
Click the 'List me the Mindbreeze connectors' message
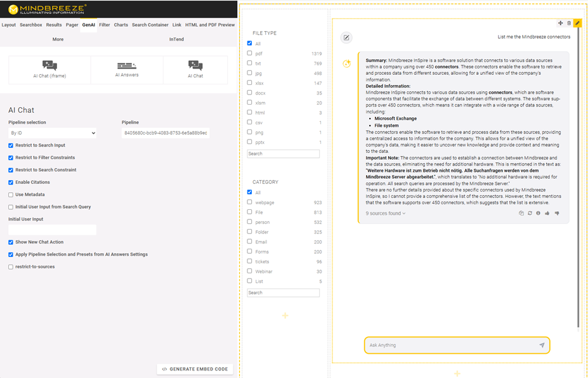533,37
